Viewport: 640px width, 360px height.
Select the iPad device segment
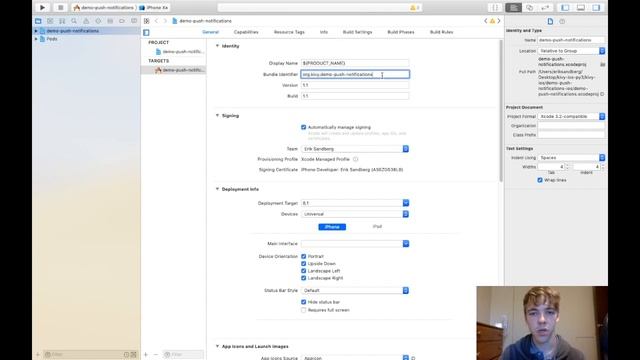377,227
